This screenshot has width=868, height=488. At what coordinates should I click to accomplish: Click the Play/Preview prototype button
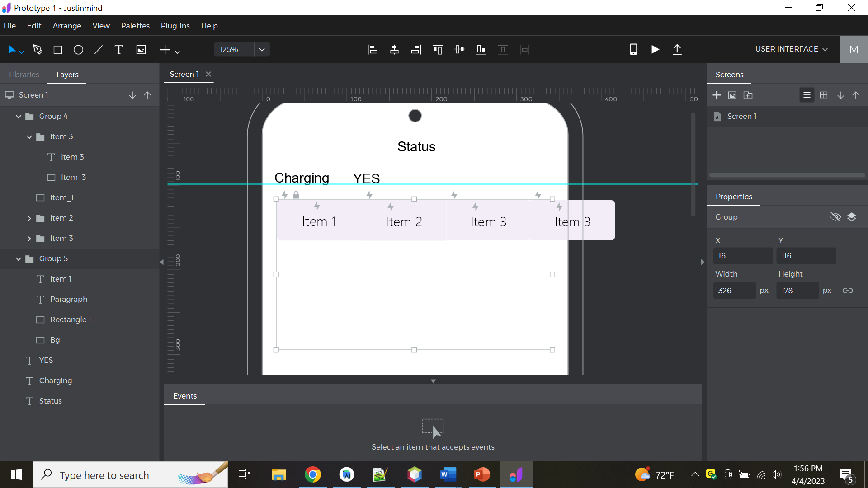(x=655, y=49)
